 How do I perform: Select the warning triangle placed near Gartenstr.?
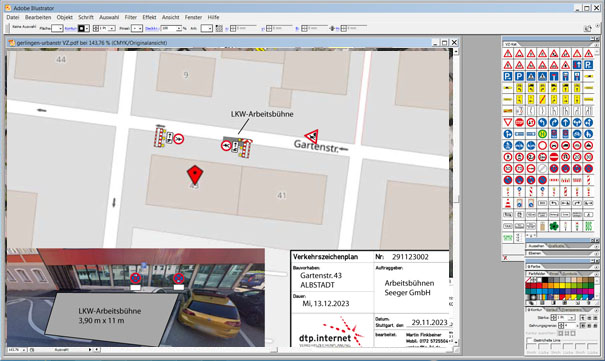tap(312, 136)
